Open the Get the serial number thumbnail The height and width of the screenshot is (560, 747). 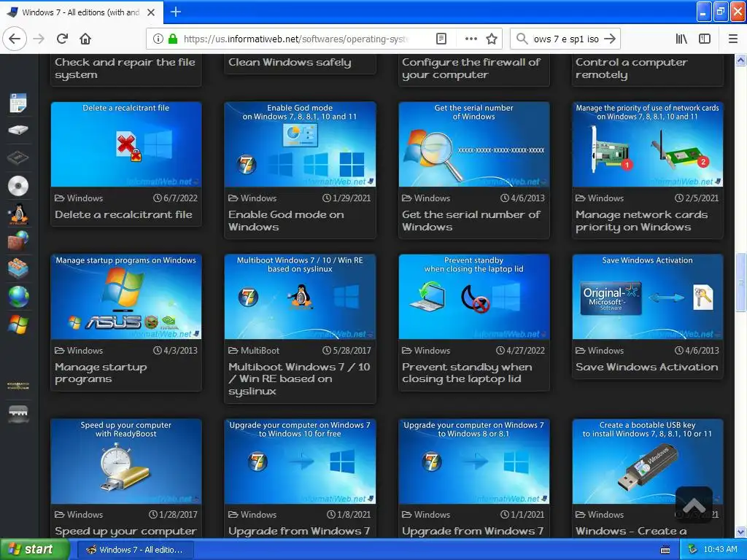(473, 144)
